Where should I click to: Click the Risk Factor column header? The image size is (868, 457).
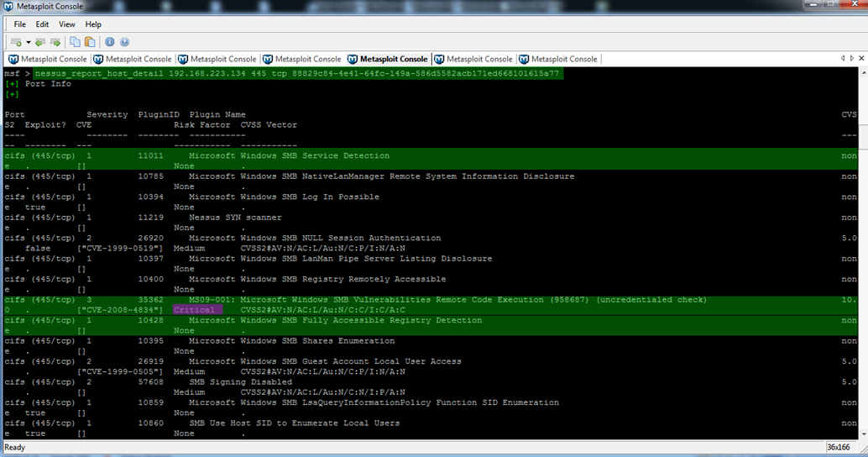[x=202, y=125]
